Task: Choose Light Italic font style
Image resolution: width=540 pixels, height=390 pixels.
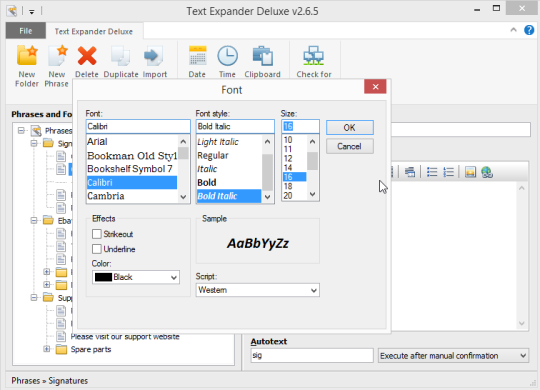Action: (x=229, y=142)
